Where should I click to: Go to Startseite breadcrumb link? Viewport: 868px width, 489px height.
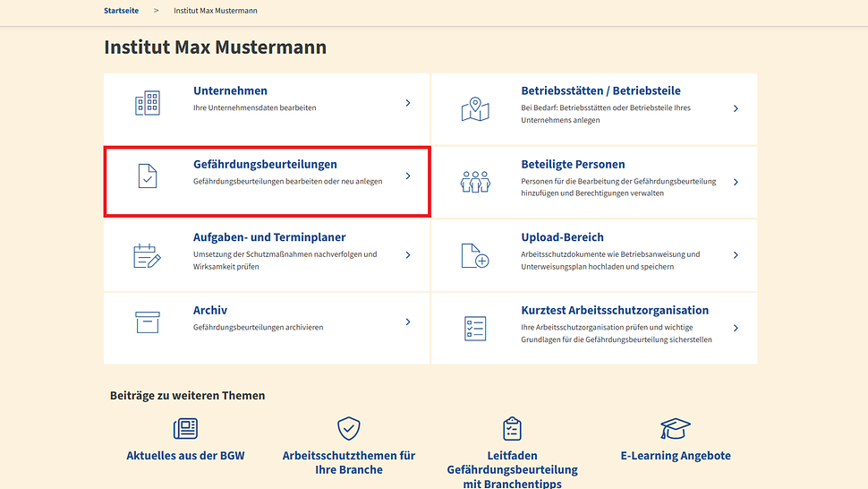[x=121, y=11]
